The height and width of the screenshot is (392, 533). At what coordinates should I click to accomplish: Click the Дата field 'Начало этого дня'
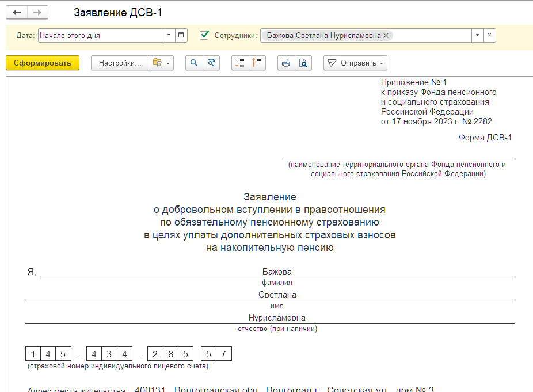tap(101, 35)
